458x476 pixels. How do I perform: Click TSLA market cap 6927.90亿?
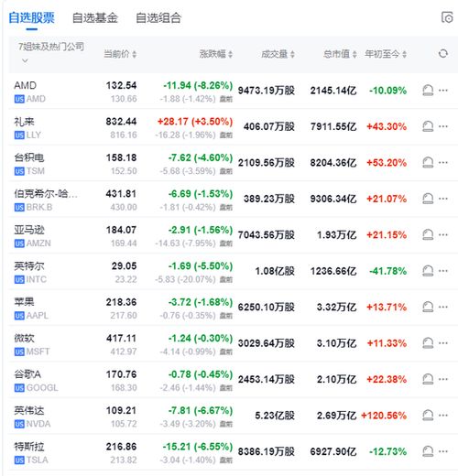click(333, 451)
